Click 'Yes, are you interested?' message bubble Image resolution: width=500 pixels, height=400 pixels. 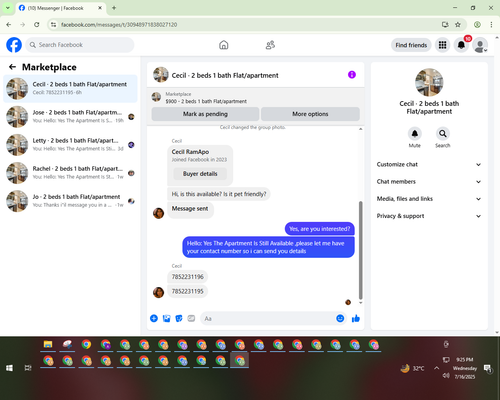click(319, 229)
